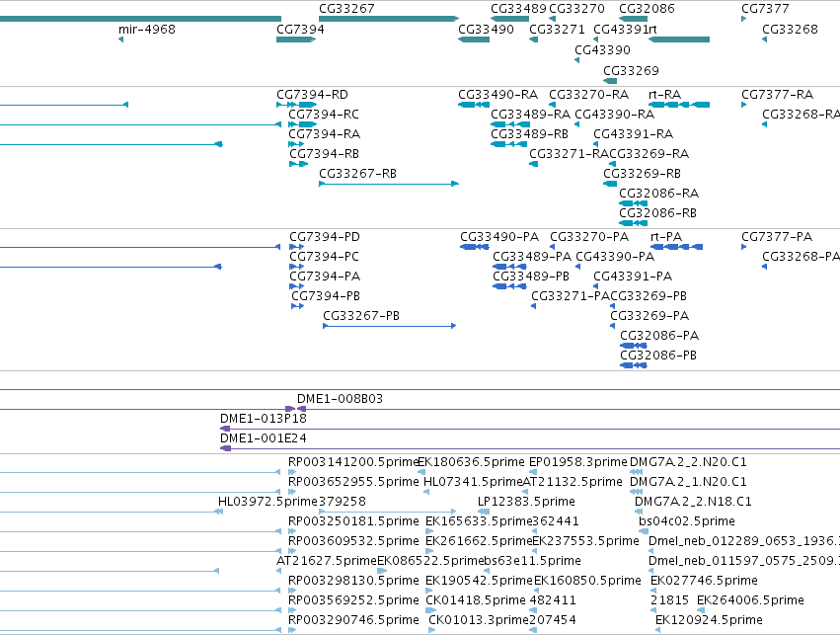
Task: Select protein CG33269-PA
Action: tap(649, 316)
